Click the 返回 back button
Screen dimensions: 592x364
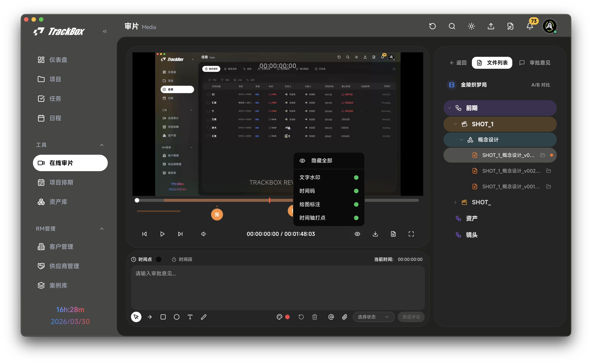458,63
